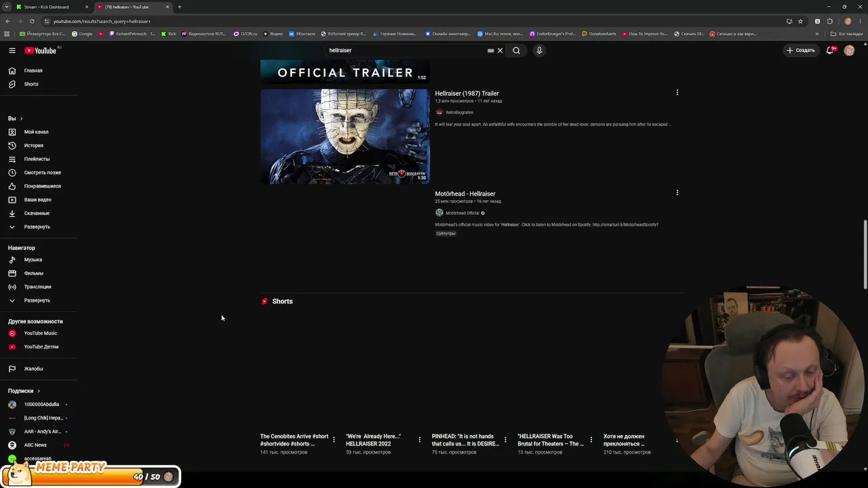This screenshot has height=488, width=868.
Task: Open Фильмы in Навигатор section
Action: point(33,273)
